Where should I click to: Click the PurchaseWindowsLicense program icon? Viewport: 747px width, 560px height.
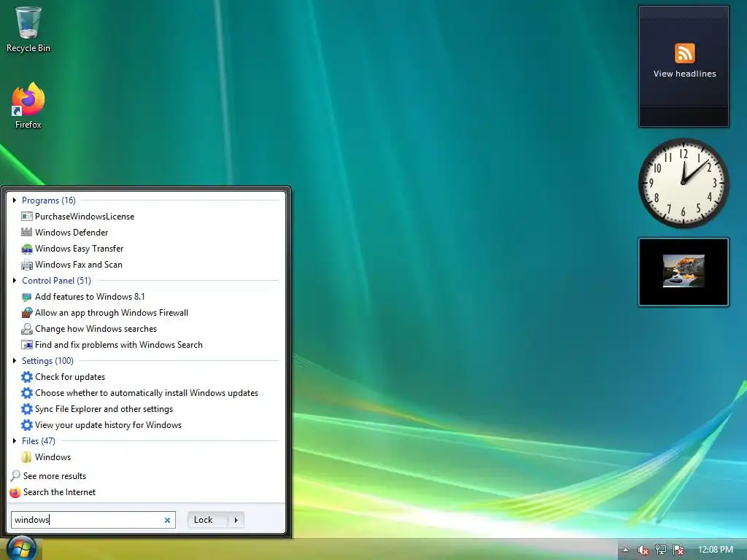[x=27, y=217]
